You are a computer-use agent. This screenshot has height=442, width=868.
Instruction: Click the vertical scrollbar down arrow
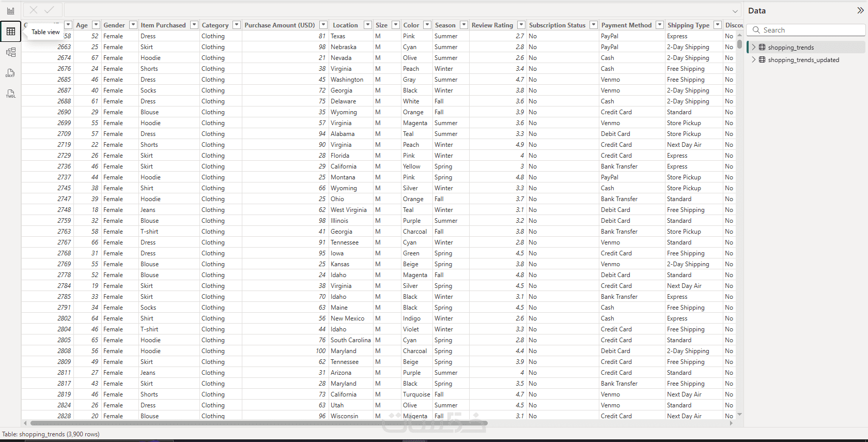coord(739,415)
